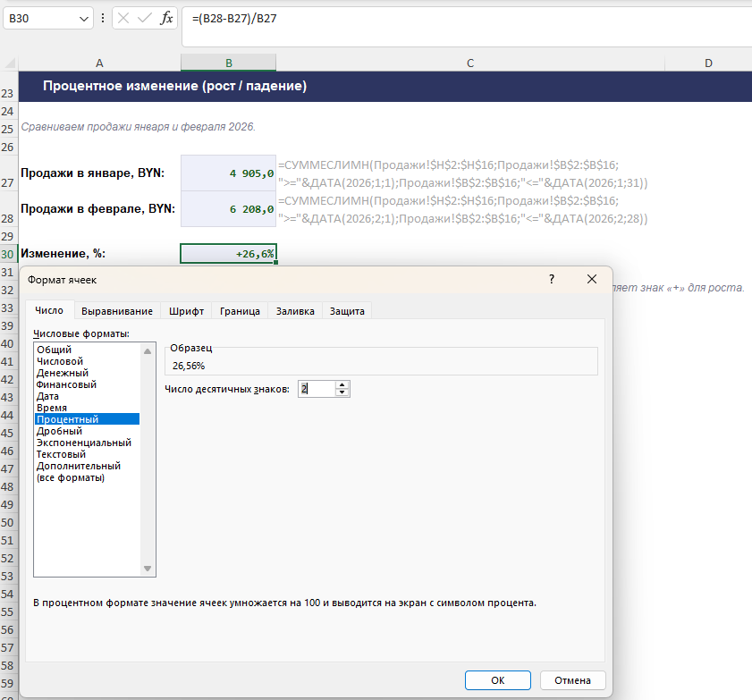This screenshot has width=752, height=700.
Task: Decrease decimal places with down arrow
Action: [x=342, y=392]
